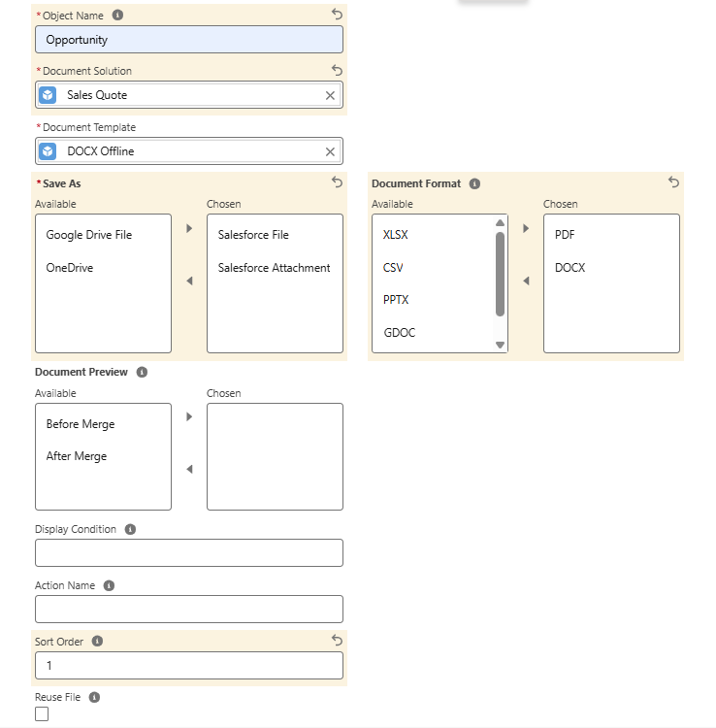Move selection to Chosen in Save As
Viewport: 716px width, 728px height.
point(189,229)
